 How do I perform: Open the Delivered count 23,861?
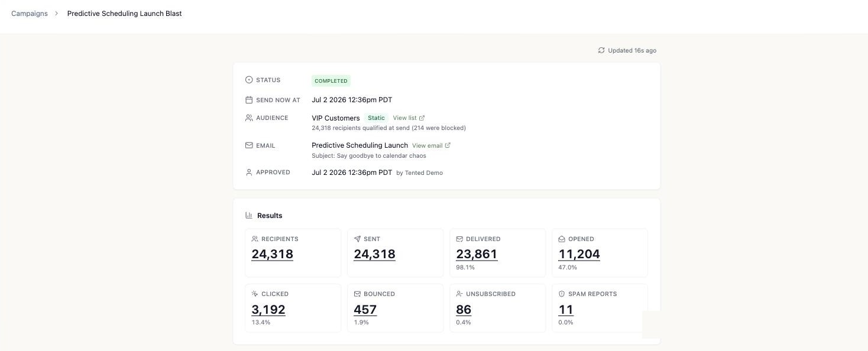[x=477, y=254]
